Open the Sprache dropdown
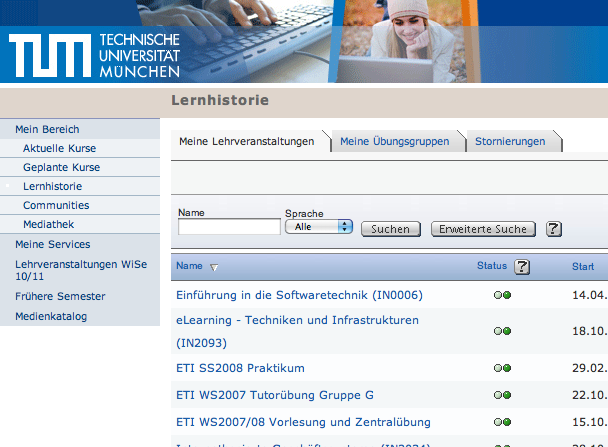 click(x=319, y=227)
